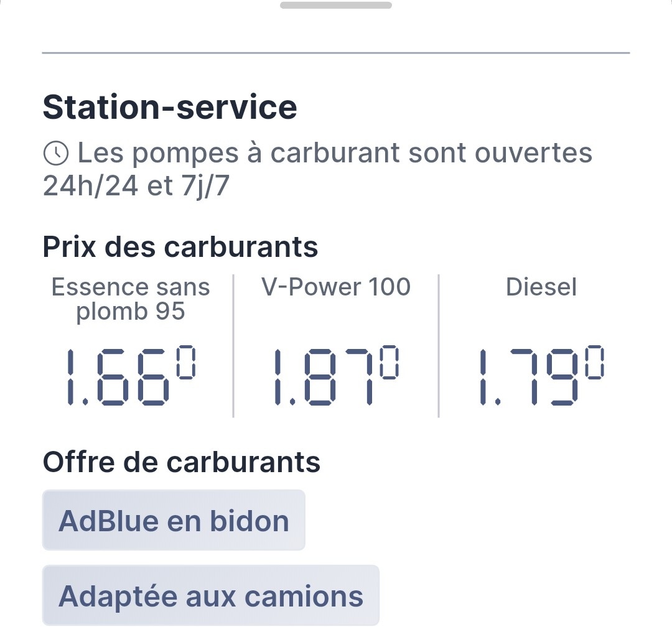Tap the text about pumps being open
Image resolution: width=672 pixels, height=632 pixels.
[335, 154]
